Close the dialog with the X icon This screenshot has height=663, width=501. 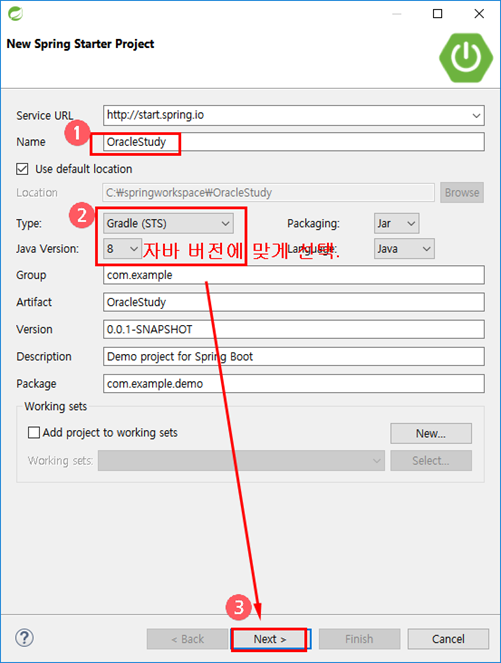[x=479, y=14]
